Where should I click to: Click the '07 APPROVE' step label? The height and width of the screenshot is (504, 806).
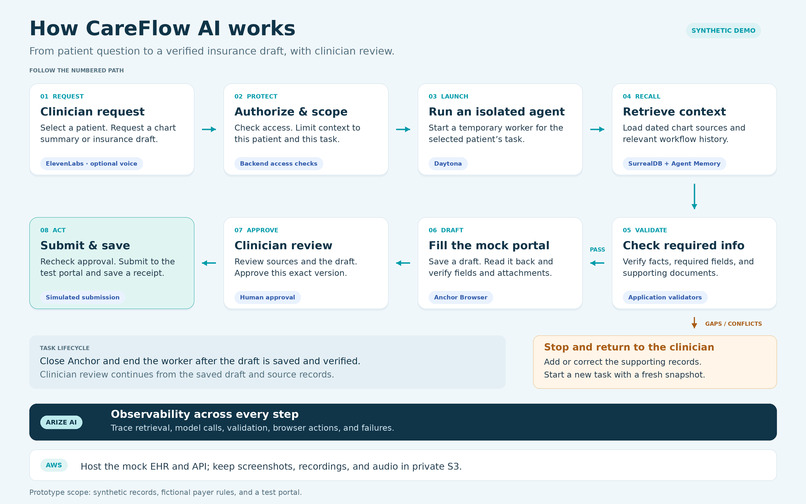pyautogui.click(x=257, y=230)
